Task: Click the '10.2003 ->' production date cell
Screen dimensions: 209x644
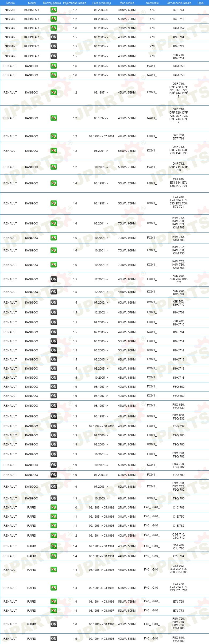Action: (101, 498)
